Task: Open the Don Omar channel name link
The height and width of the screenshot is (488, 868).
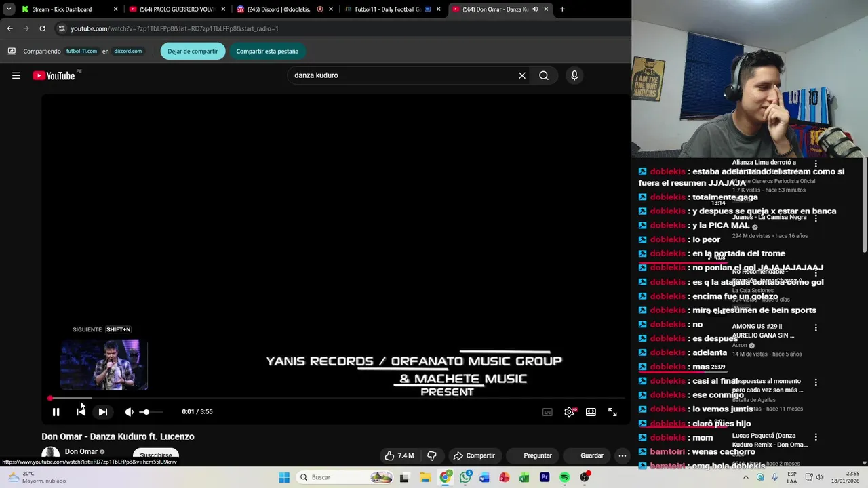Action: click(x=81, y=451)
